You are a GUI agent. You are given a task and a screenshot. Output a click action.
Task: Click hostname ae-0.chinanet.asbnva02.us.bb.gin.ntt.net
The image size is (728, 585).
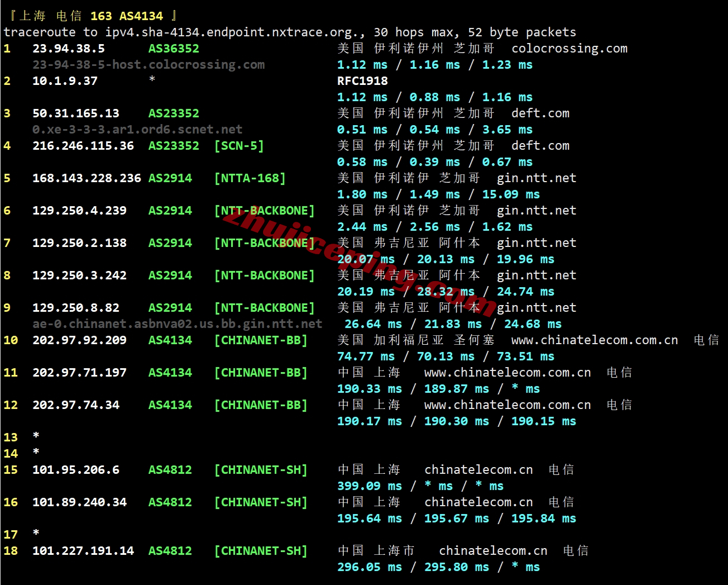click(177, 324)
